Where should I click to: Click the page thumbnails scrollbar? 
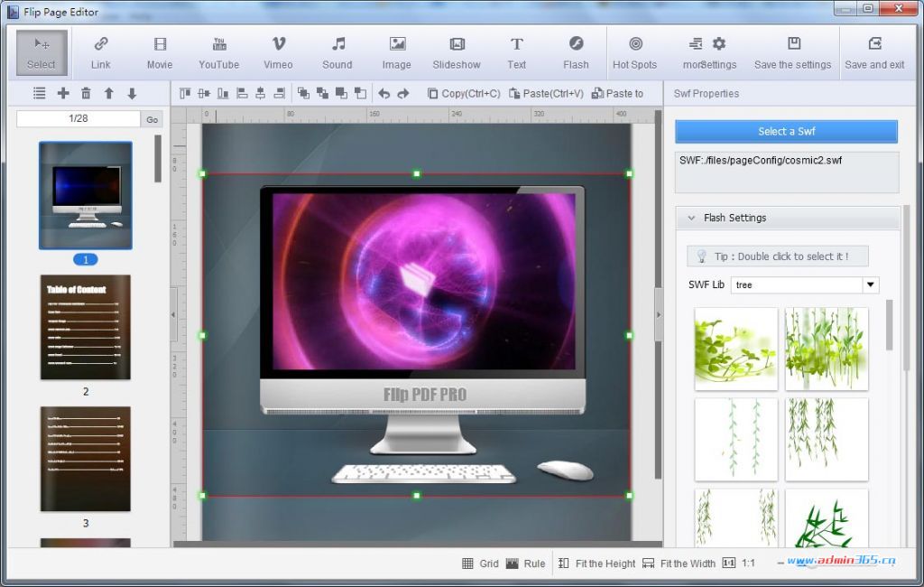tap(157, 159)
